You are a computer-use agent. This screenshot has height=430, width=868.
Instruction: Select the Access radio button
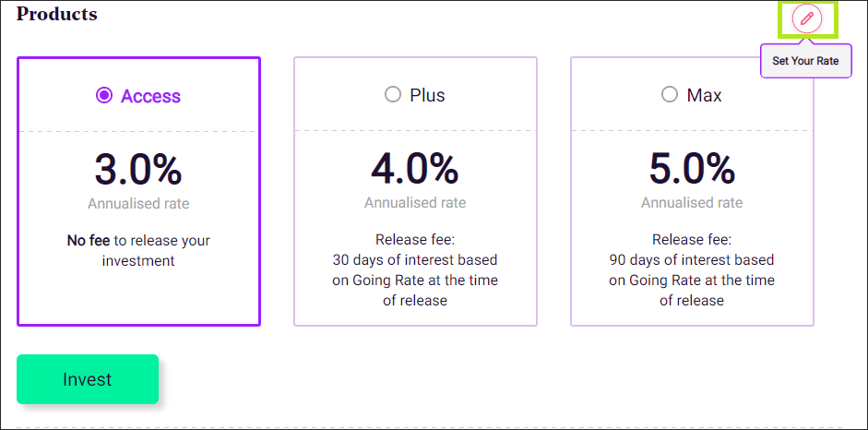(103, 96)
